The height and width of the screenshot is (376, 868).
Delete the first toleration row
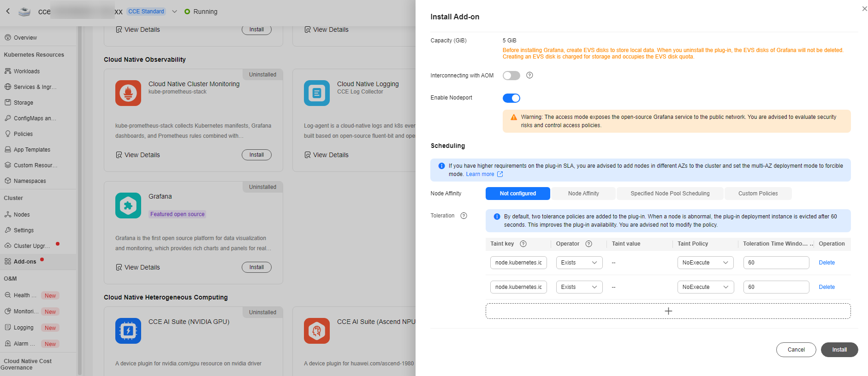tap(826, 263)
